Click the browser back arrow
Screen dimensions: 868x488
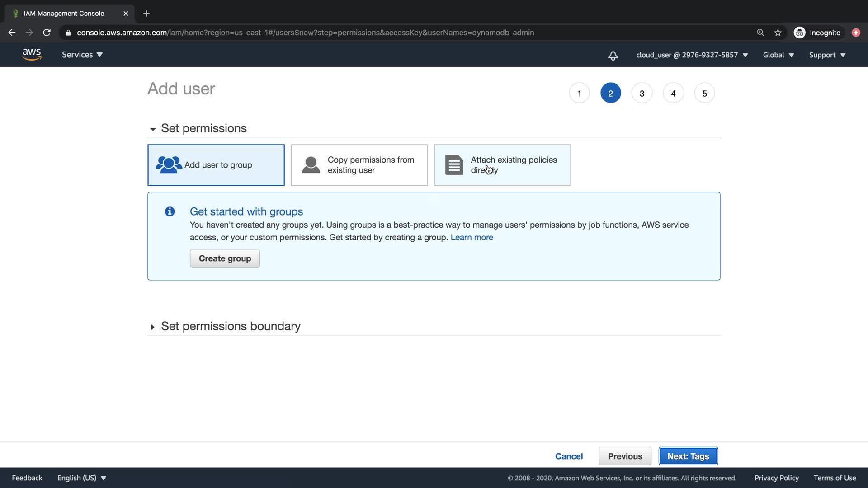(12, 33)
